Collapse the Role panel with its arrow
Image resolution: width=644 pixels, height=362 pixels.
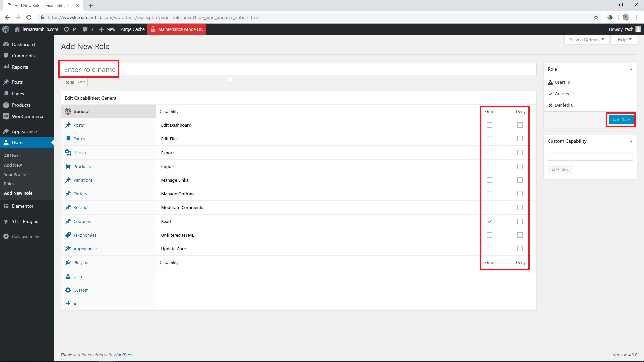pos(631,69)
